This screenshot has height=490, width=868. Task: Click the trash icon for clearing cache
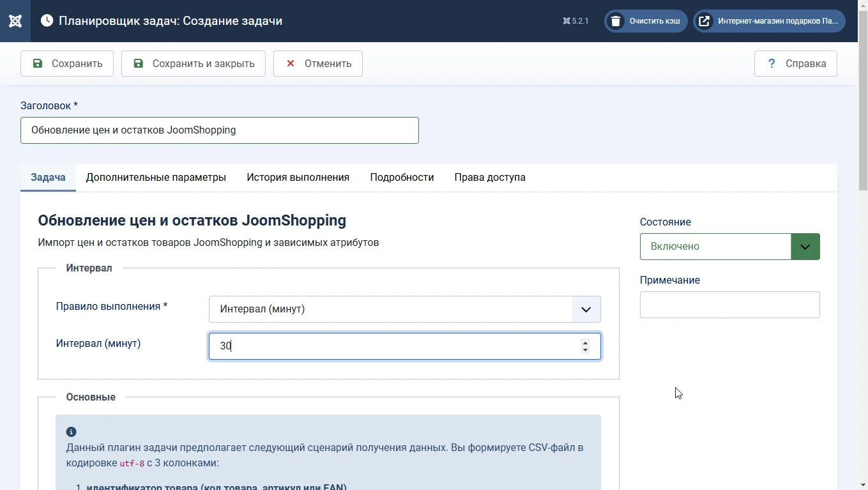(x=616, y=21)
